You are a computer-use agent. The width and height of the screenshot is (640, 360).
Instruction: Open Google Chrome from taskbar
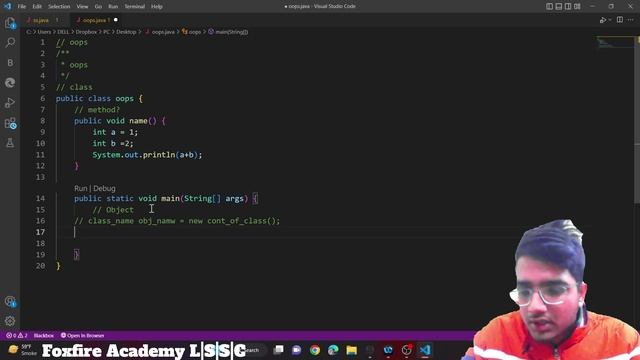coord(315,350)
